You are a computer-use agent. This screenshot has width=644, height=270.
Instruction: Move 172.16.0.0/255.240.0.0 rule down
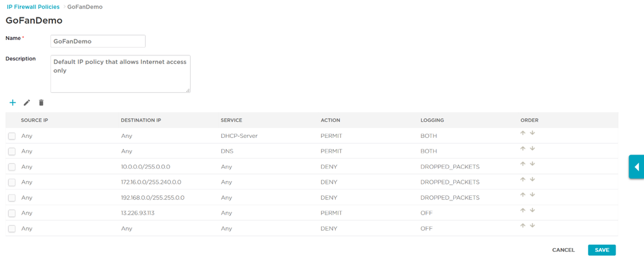pos(532,179)
